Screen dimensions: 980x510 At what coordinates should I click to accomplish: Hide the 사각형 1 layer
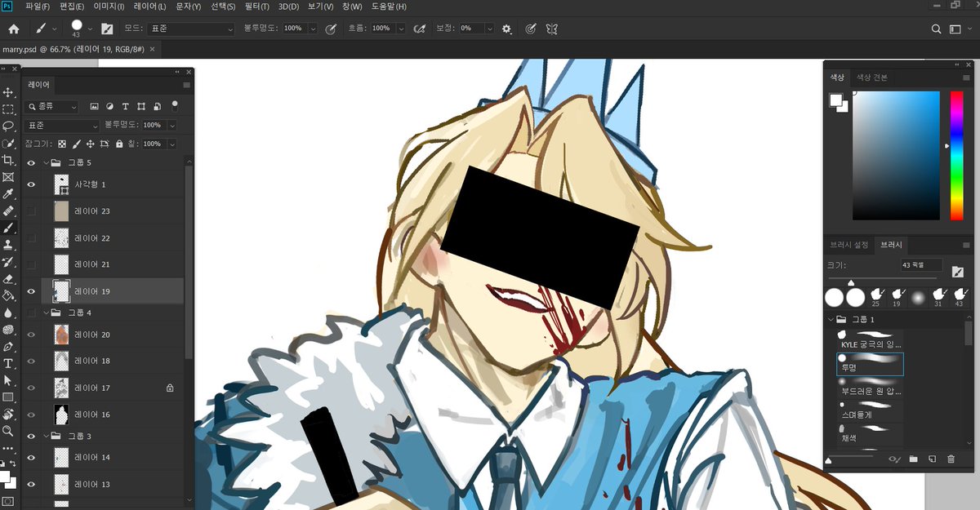[31, 184]
